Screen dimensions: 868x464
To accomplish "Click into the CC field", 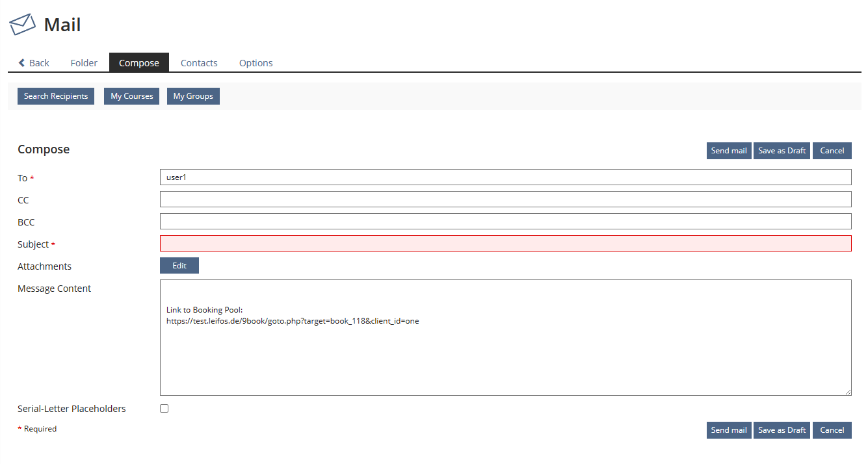I will click(506, 200).
